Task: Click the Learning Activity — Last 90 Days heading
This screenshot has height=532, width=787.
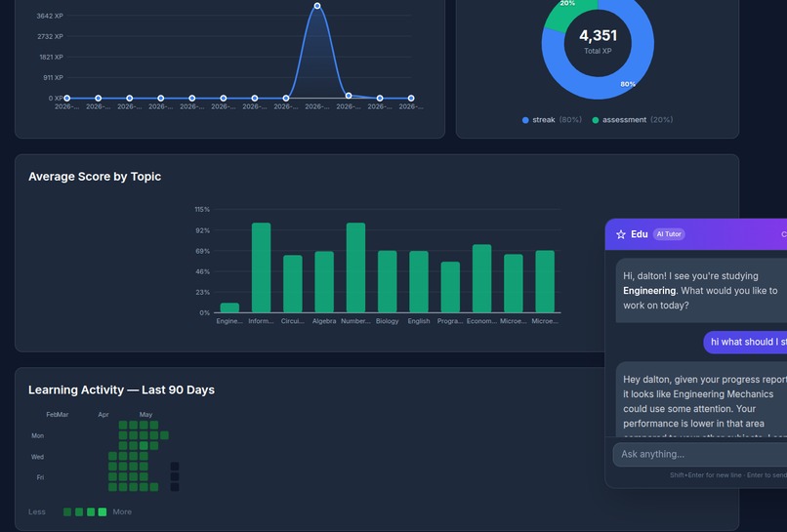Action: (x=121, y=389)
